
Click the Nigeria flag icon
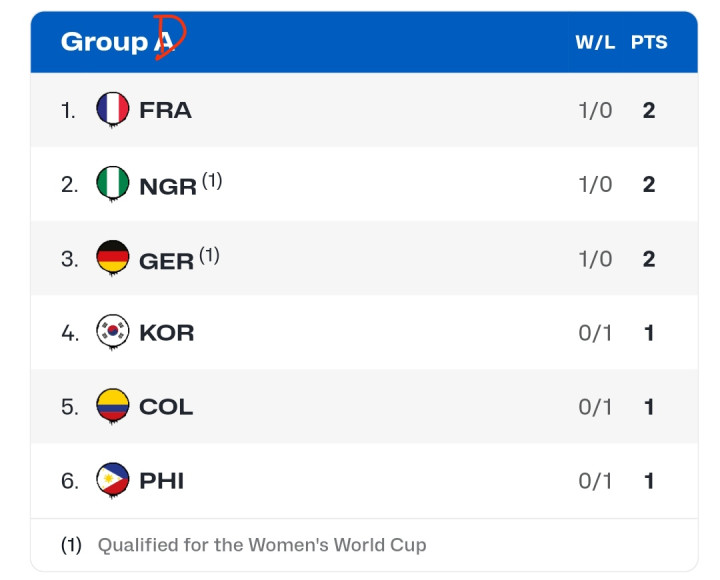click(x=112, y=184)
